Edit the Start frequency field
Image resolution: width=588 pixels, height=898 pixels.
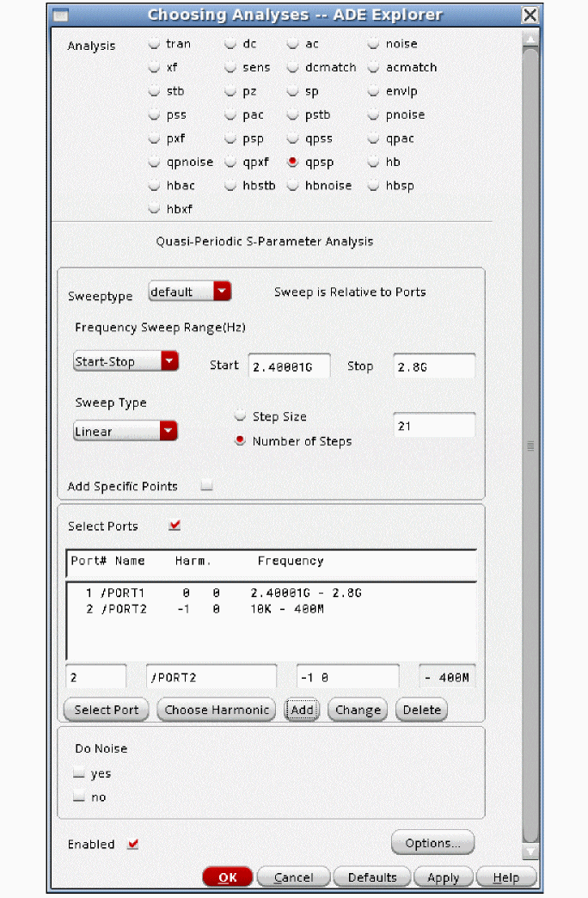tap(289, 366)
